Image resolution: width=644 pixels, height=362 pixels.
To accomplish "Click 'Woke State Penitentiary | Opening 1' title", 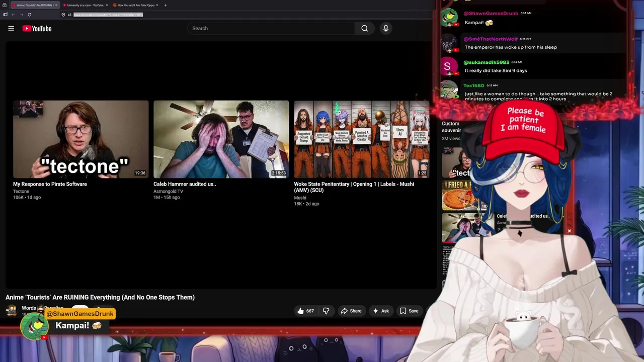I will coord(354,187).
